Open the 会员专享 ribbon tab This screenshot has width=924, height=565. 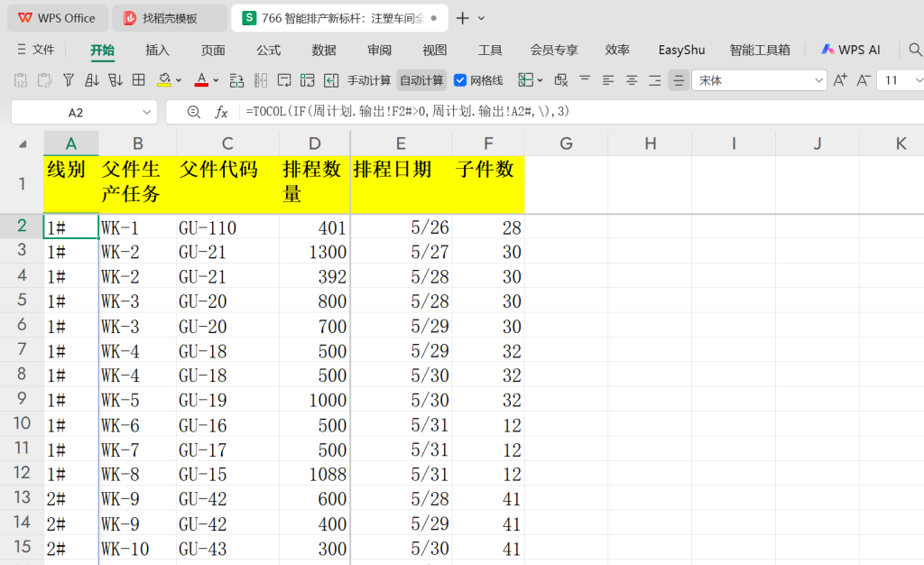554,50
